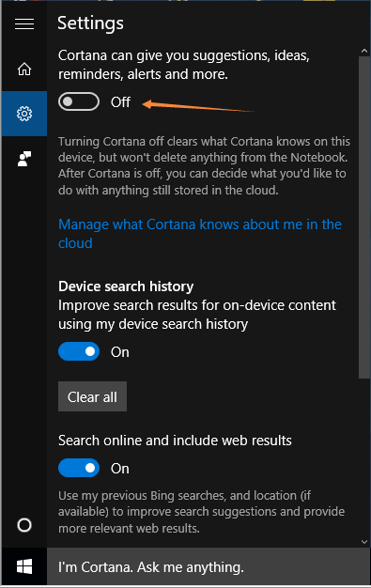The height and width of the screenshot is (588, 371).
Task: Open the hamburger menu in Cortana
Action: coord(24,23)
